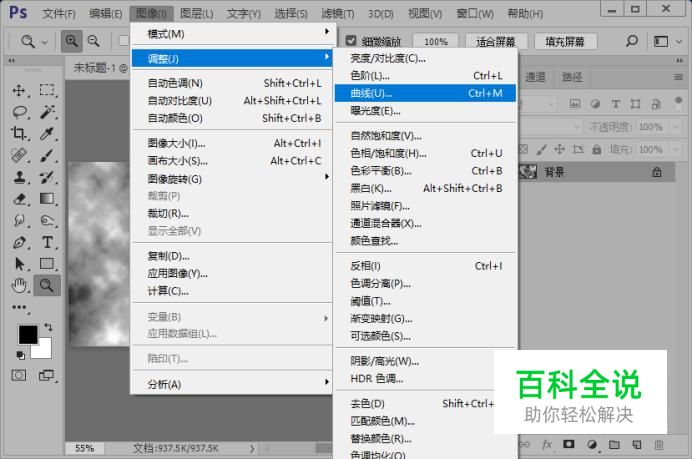
Task: Delete layer trash icon
Action: point(658,444)
